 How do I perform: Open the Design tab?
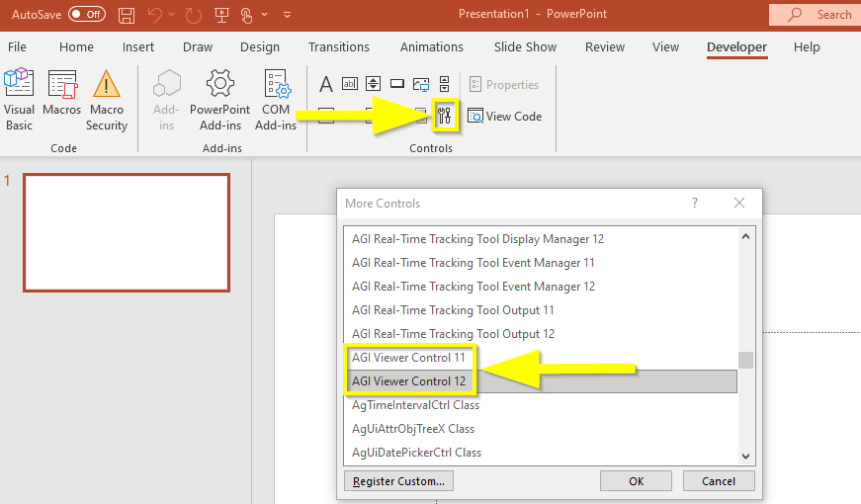tap(260, 47)
